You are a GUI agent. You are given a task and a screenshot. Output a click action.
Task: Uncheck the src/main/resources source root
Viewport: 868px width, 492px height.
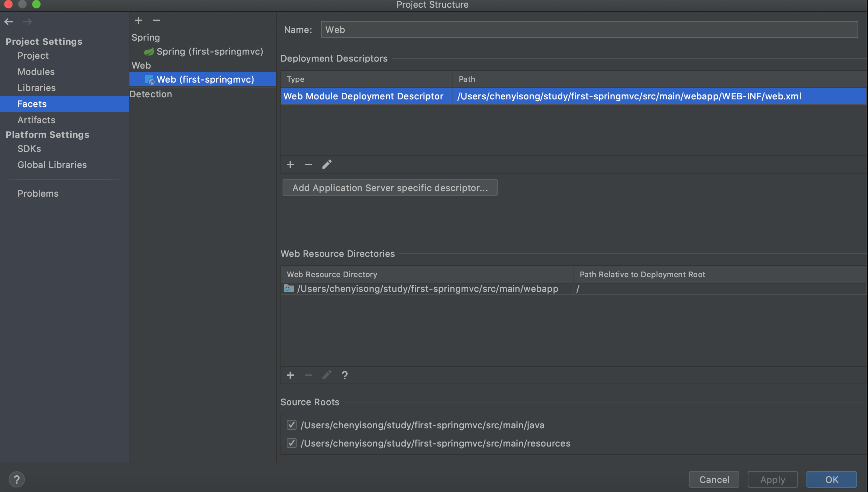(292, 443)
